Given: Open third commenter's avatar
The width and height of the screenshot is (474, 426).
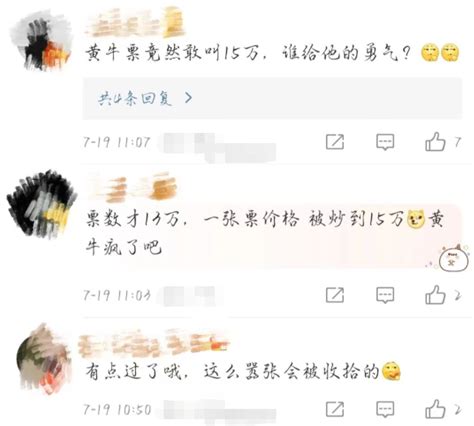Looking at the screenshot, I should (x=43, y=358).
